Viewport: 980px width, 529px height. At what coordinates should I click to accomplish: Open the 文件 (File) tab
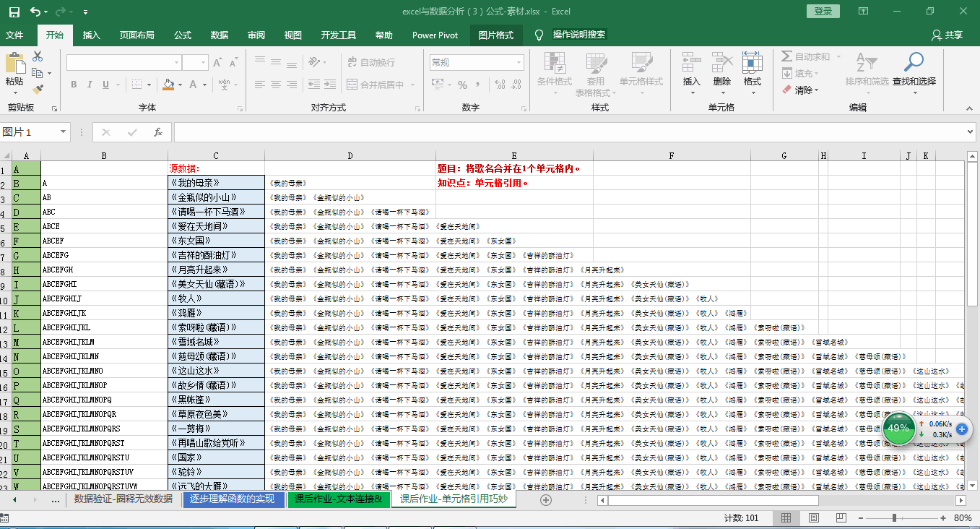14,35
